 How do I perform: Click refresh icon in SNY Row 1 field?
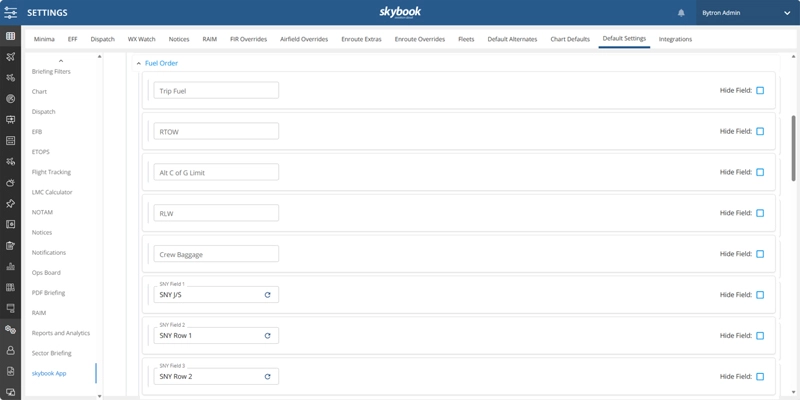pos(267,336)
